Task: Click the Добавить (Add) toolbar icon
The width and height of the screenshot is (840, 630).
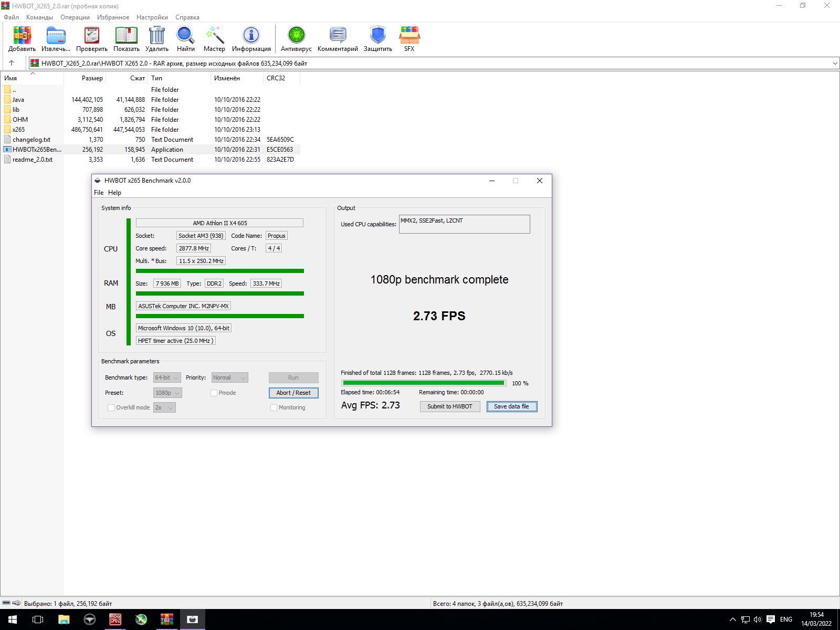Action: point(22,39)
